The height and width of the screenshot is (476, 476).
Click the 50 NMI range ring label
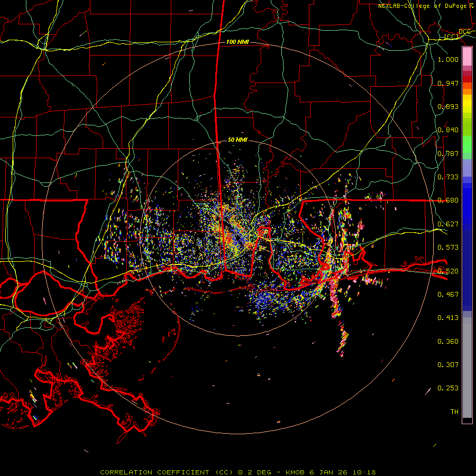[237, 140]
